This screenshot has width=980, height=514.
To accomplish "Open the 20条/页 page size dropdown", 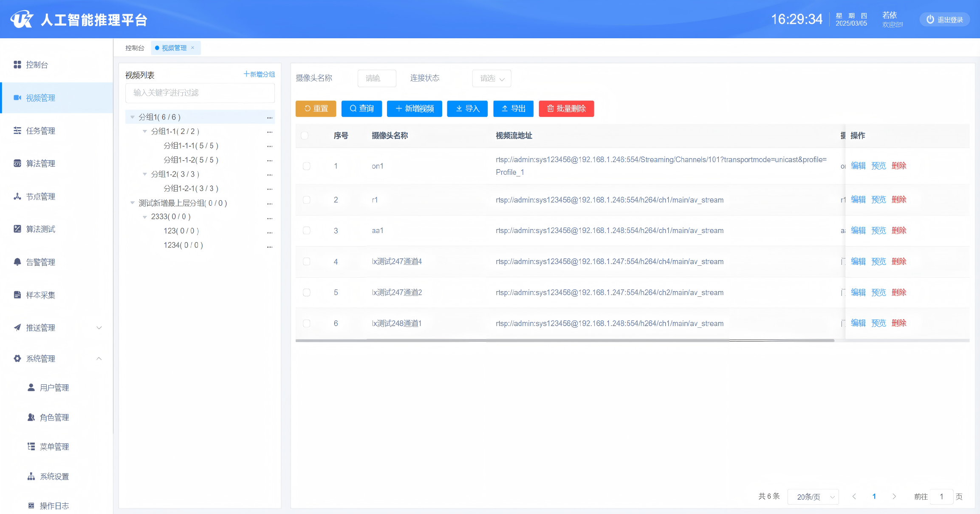I will pos(813,497).
